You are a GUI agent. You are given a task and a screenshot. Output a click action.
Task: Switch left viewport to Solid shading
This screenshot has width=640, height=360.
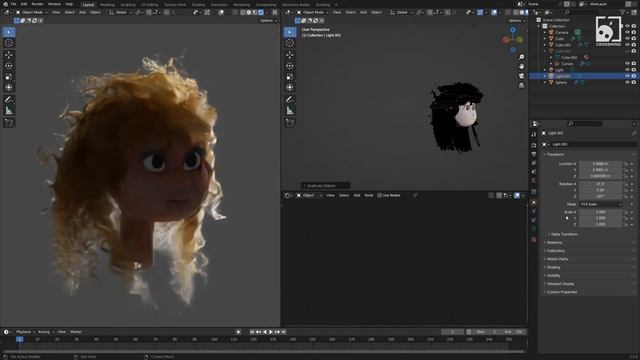pos(249,12)
